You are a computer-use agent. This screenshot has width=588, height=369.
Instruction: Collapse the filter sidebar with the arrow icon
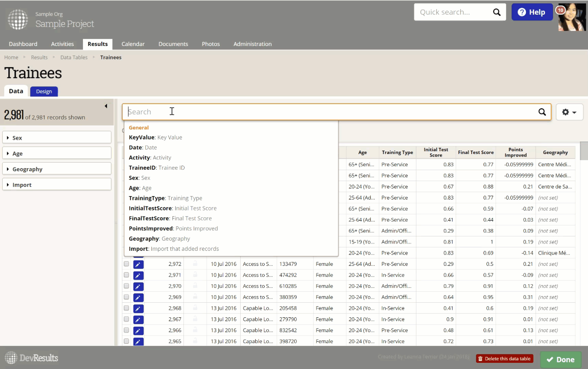[106, 106]
